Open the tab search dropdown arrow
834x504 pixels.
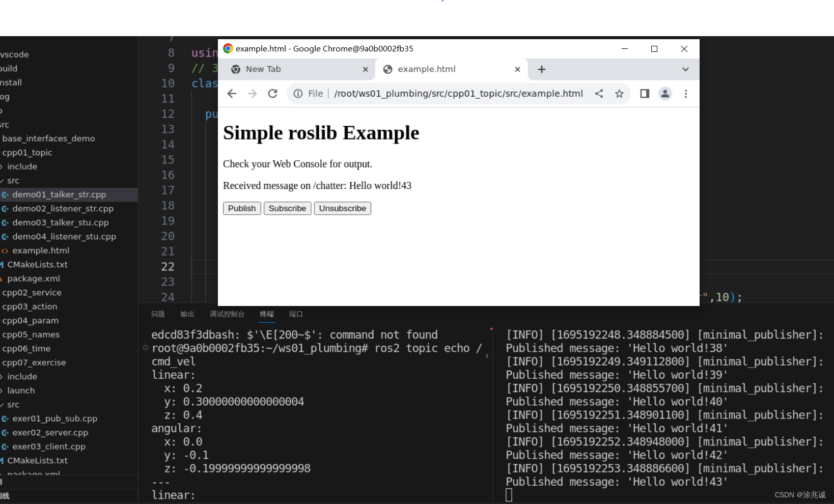(685, 69)
